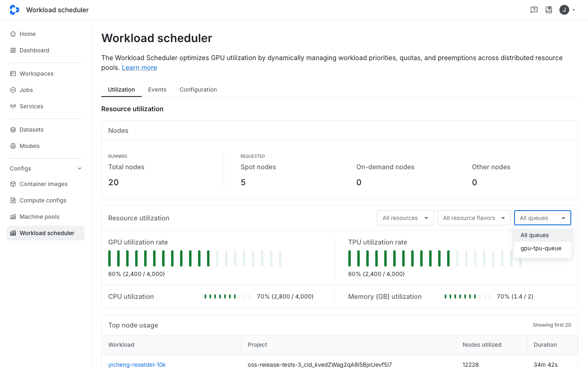Open the user avatar account menu
Image resolution: width=588 pixels, height=368 pixels.
click(567, 10)
